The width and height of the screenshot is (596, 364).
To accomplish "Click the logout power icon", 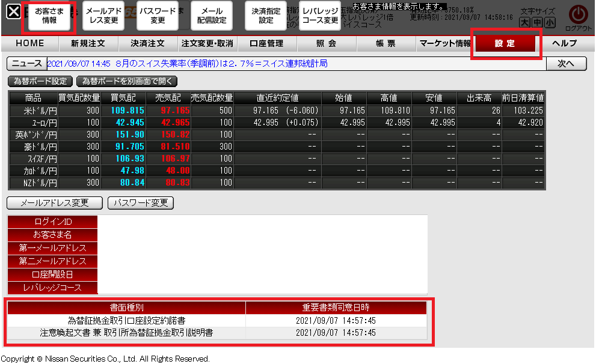I will click(578, 15).
